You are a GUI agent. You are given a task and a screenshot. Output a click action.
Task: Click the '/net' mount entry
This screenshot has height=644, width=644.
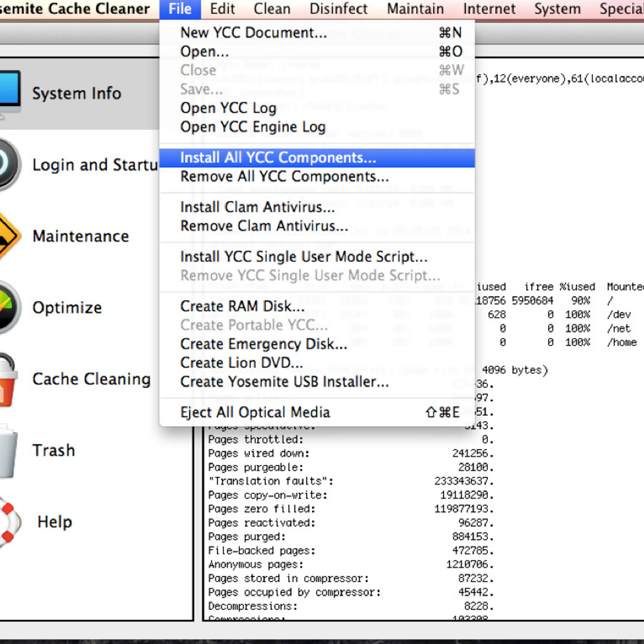point(619,328)
